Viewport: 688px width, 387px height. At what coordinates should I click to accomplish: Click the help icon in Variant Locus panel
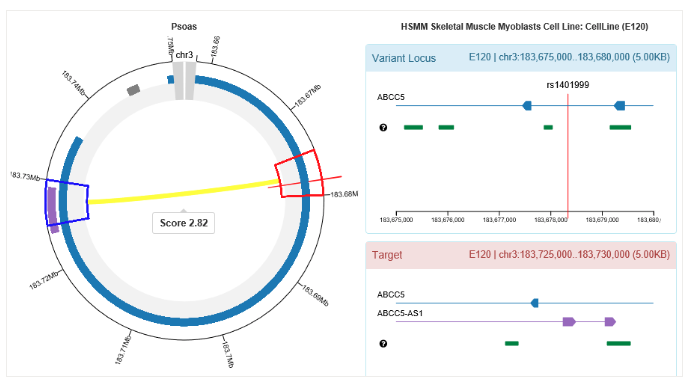tap(383, 128)
